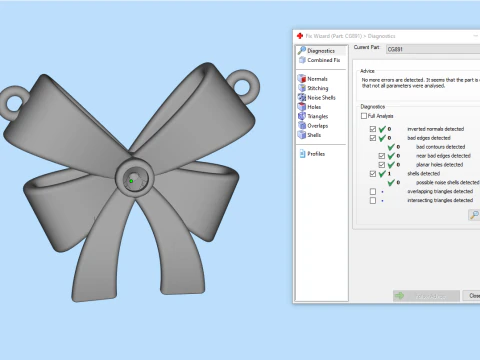Enable the Full Analysis checkbox
This screenshot has height=360, width=480.
pyautogui.click(x=364, y=116)
